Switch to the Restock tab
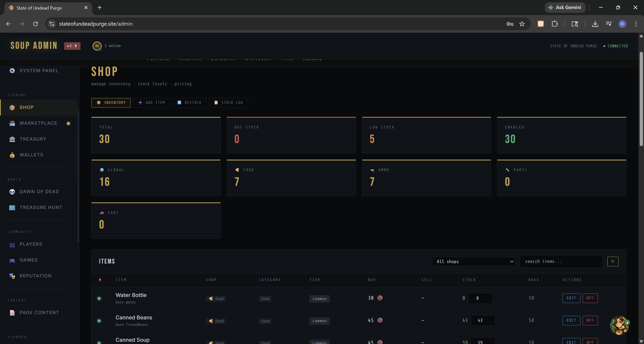The image size is (644, 344). click(189, 103)
